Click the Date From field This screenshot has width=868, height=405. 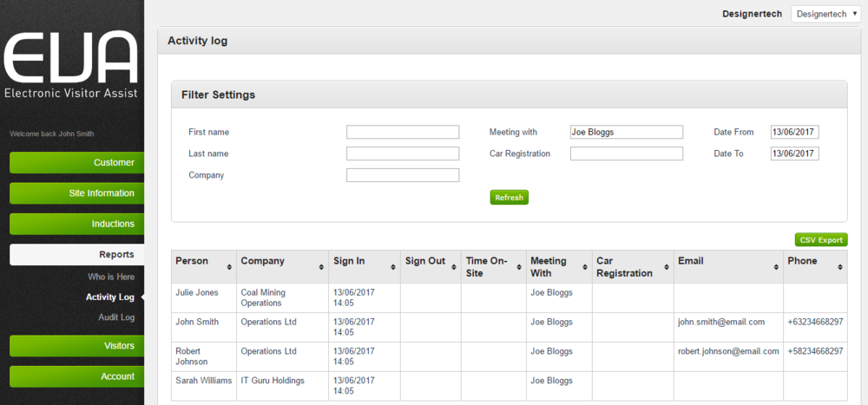pos(794,132)
